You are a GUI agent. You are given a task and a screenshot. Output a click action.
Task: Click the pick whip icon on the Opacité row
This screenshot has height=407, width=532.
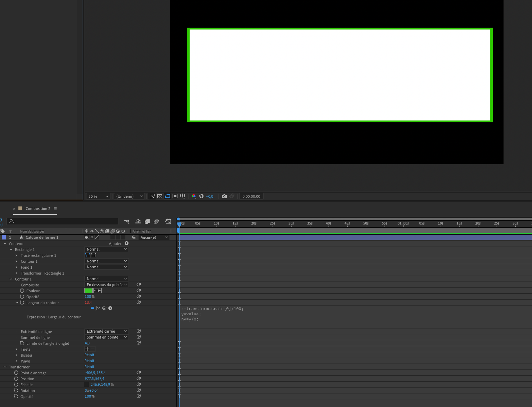[x=139, y=296]
